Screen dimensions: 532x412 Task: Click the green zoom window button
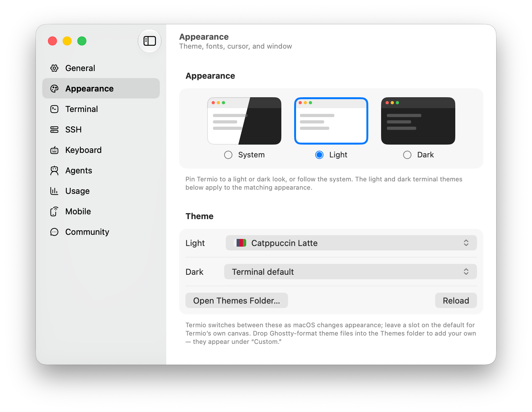pyautogui.click(x=82, y=41)
